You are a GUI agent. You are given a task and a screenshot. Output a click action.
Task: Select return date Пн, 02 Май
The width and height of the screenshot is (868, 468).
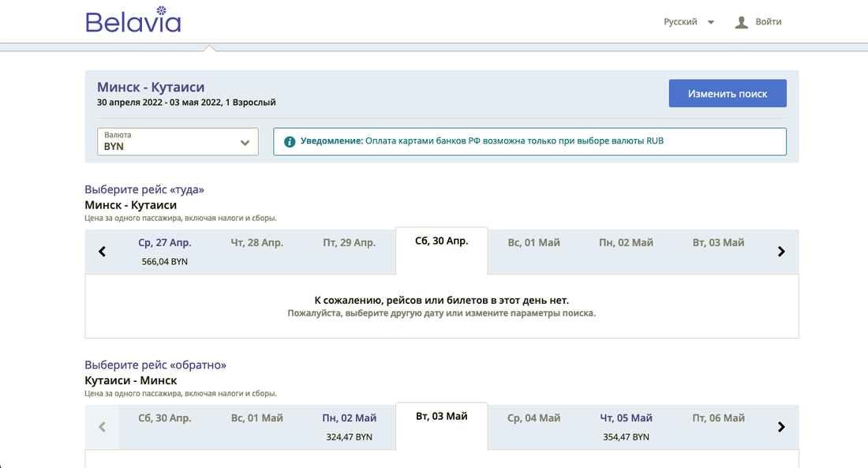[350, 426]
